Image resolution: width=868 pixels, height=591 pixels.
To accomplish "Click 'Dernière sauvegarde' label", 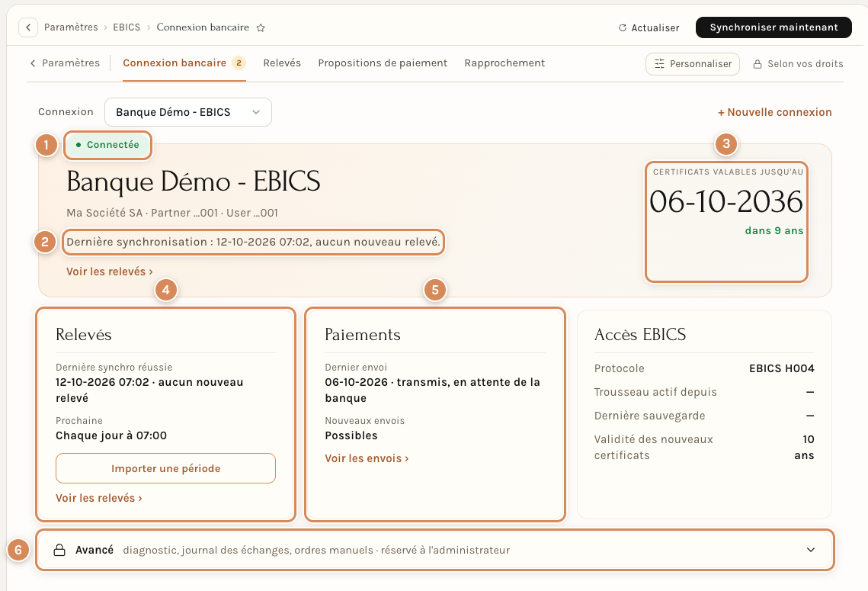I will click(x=649, y=416).
